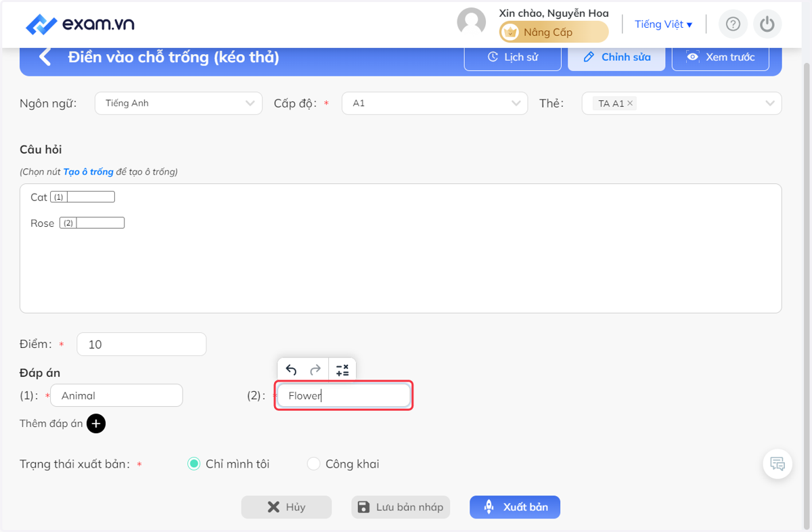Click the exam.vn logo
812x532 pixels.
point(80,24)
